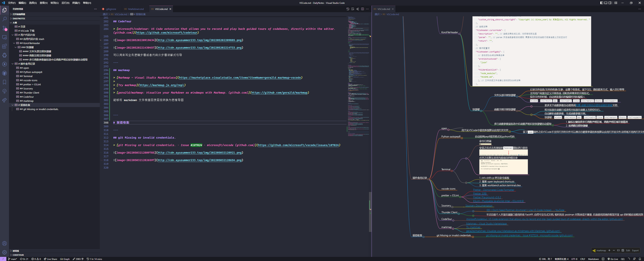Viewport: 644px width, 261px height.
Task: Start Go Live server in status bar
Action: click(613, 259)
